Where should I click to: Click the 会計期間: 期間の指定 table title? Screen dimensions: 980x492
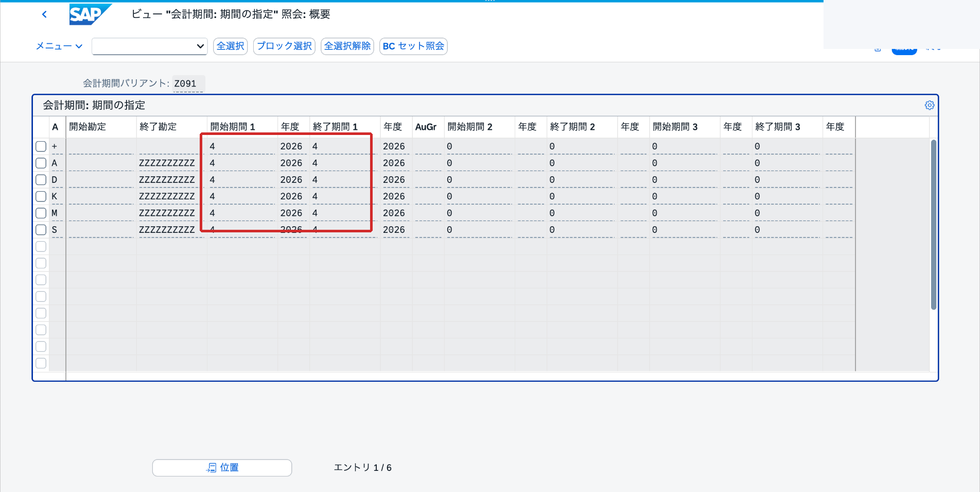94,105
